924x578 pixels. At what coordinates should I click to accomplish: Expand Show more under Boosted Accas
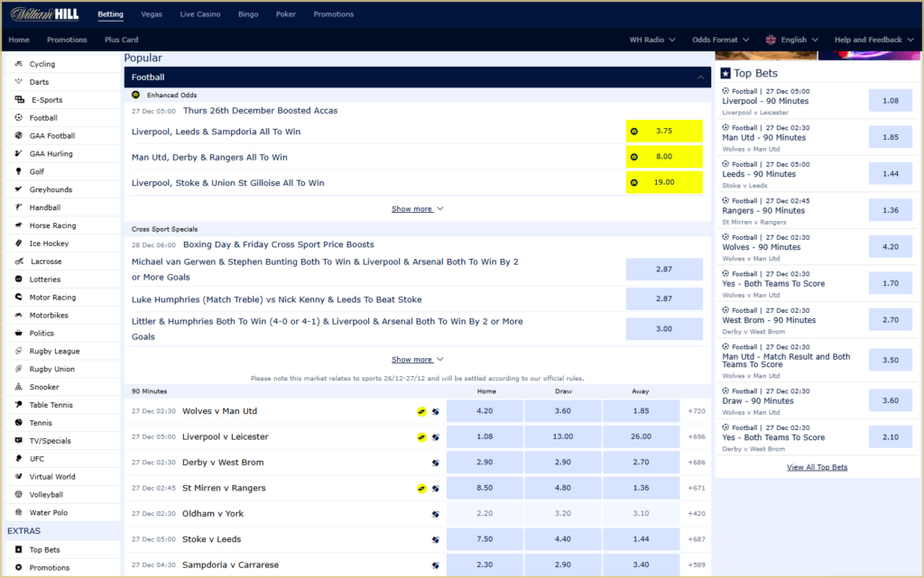417,209
